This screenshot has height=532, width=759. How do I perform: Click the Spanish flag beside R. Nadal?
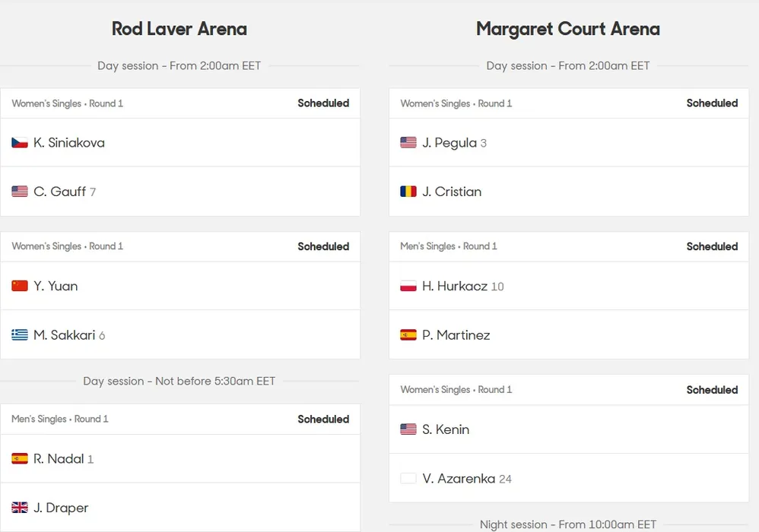(20, 459)
